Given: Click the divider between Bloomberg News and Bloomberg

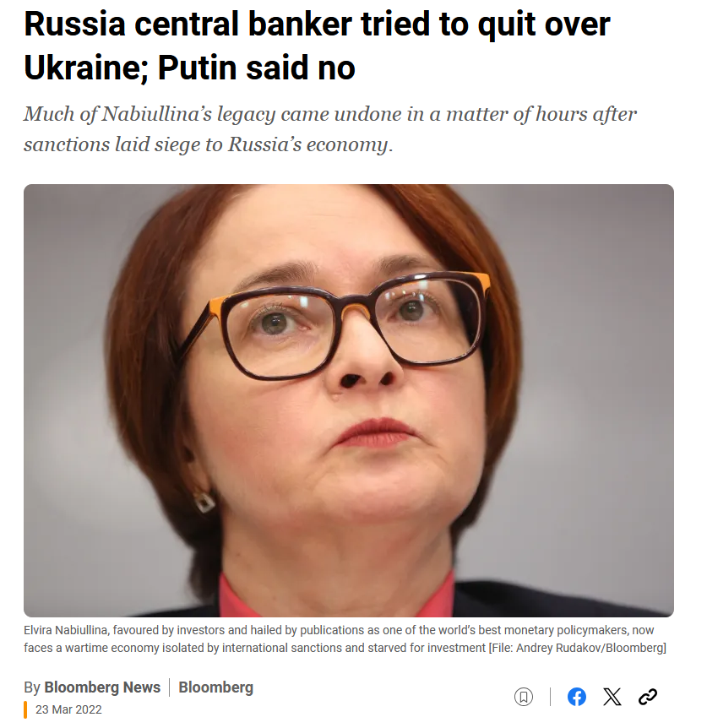Looking at the screenshot, I should [170, 687].
